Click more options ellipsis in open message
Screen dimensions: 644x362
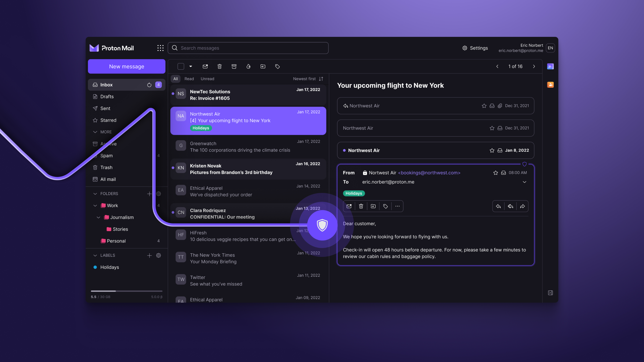397,206
